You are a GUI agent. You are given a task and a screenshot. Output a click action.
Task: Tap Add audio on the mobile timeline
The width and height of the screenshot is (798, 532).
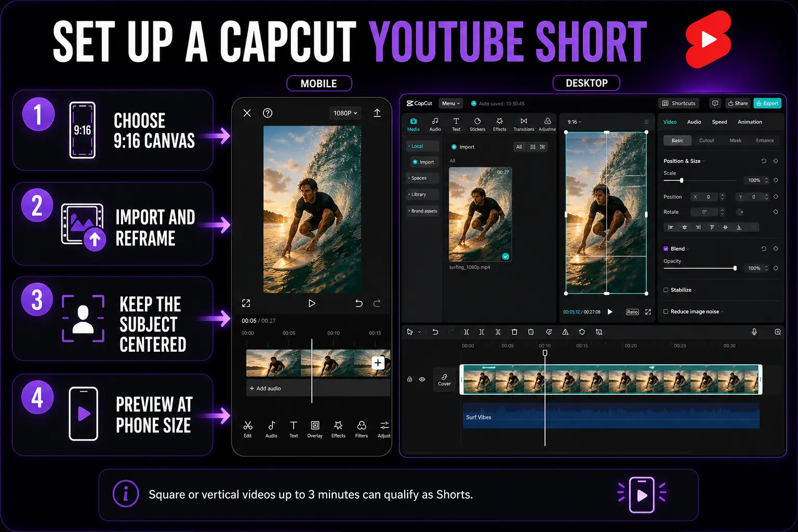[x=265, y=388]
